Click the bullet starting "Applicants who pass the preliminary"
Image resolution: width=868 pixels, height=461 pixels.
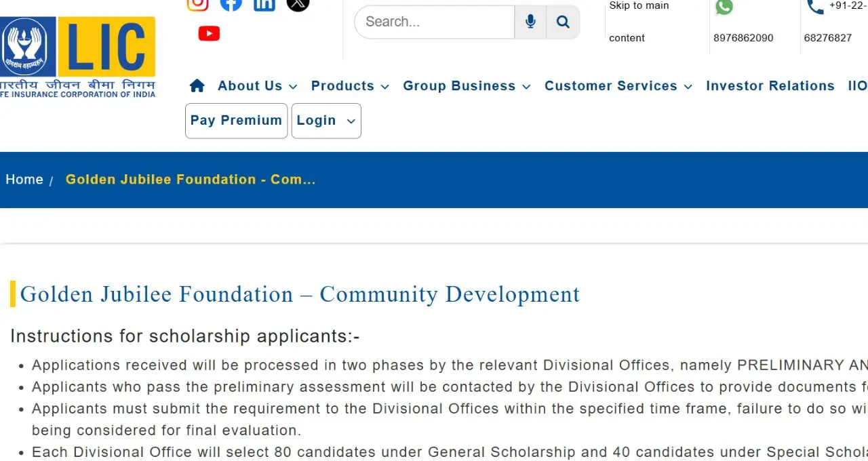(450, 387)
